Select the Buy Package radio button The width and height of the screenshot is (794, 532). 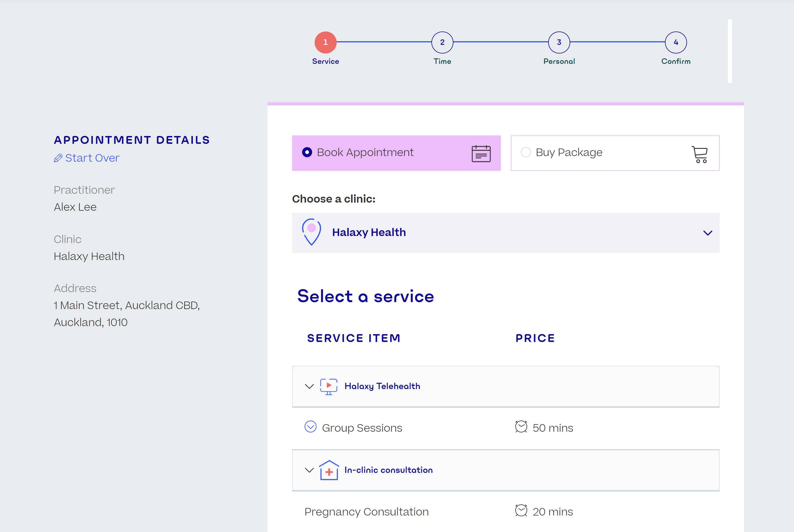(x=526, y=152)
